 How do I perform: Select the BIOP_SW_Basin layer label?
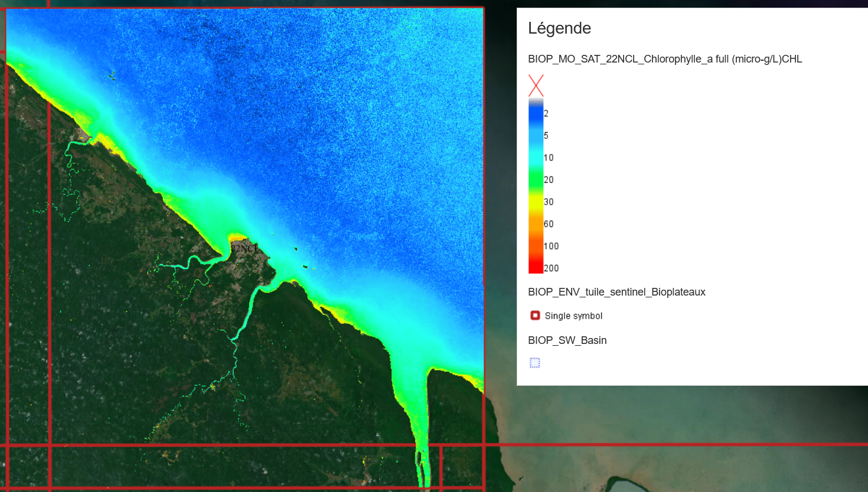(x=567, y=340)
